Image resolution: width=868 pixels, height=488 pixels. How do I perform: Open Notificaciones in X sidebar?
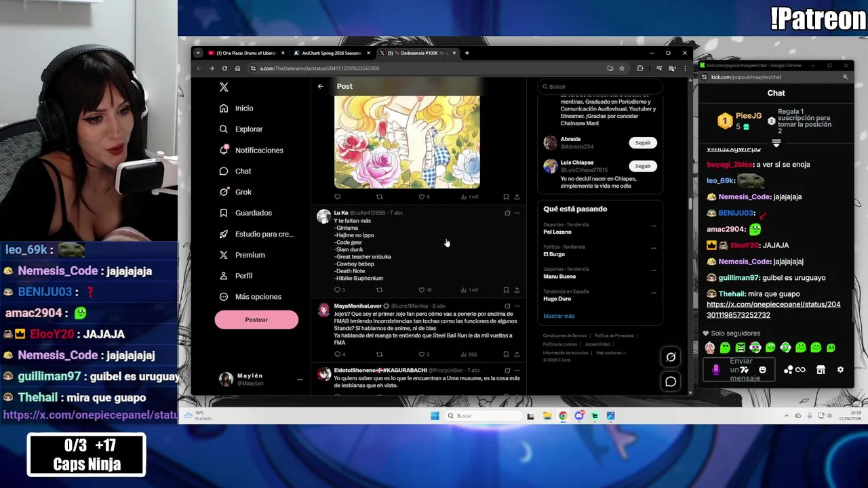(x=252, y=150)
